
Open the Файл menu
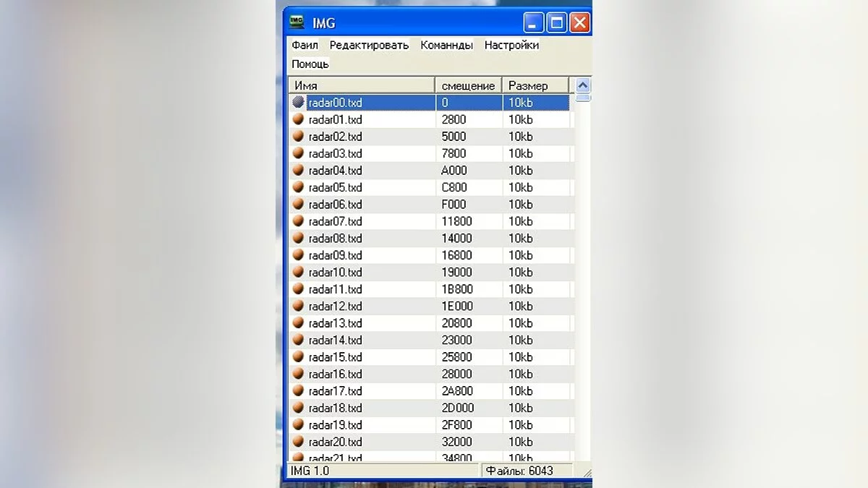tap(305, 45)
